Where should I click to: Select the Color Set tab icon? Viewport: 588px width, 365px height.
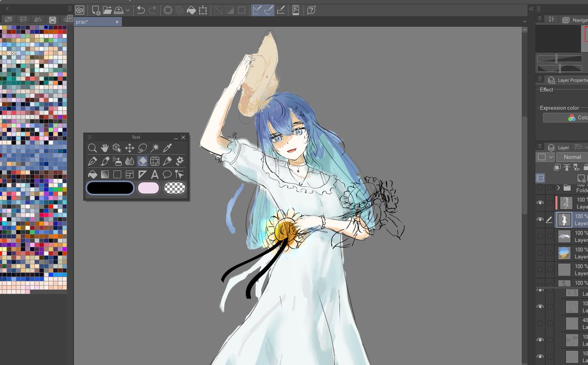52,20
